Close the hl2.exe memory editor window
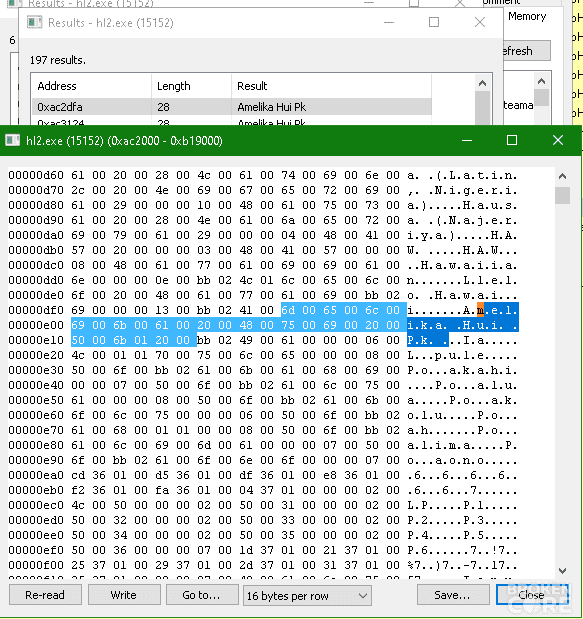The image size is (583, 619). click(x=558, y=140)
